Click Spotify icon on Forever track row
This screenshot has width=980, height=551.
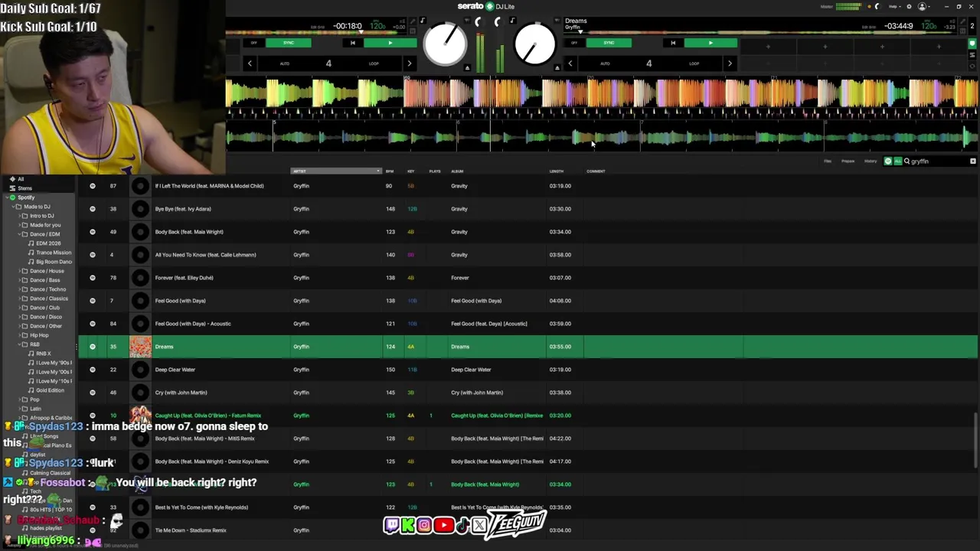point(93,278)
